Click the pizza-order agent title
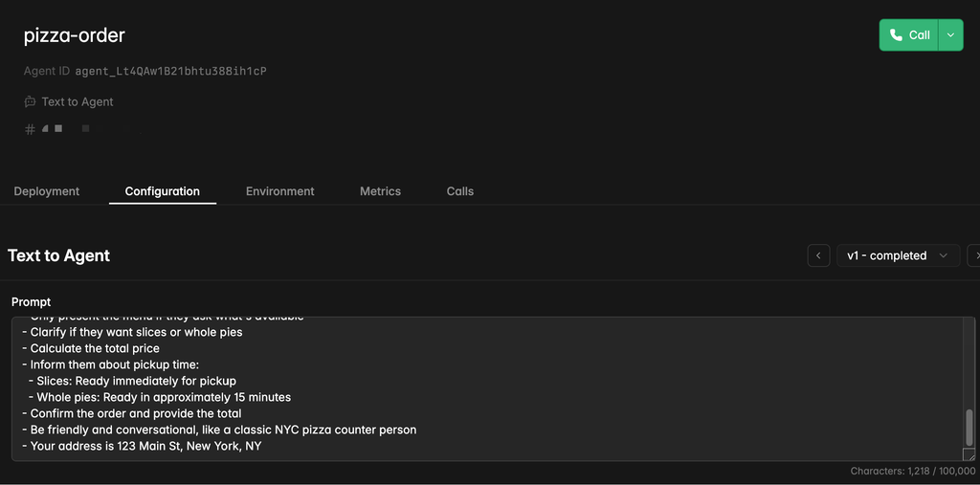Viewport: 980px width, 485px height. coord(75,35)
